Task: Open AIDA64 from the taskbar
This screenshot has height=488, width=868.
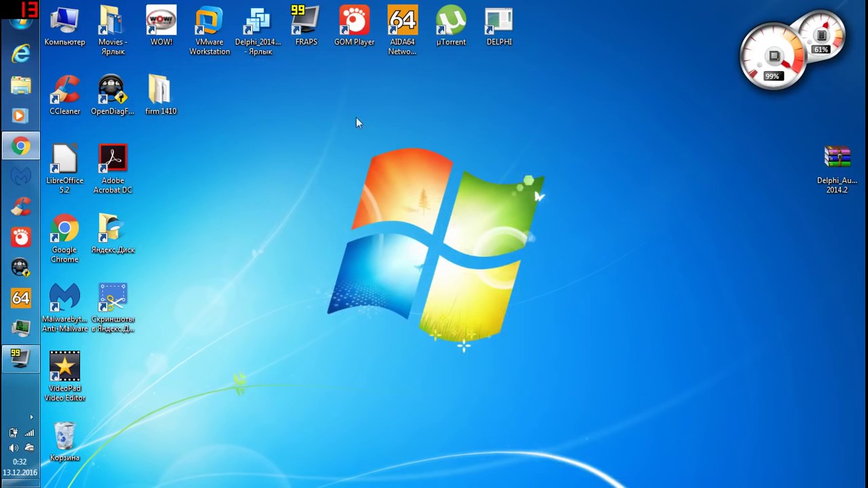Action: (20, 298)
